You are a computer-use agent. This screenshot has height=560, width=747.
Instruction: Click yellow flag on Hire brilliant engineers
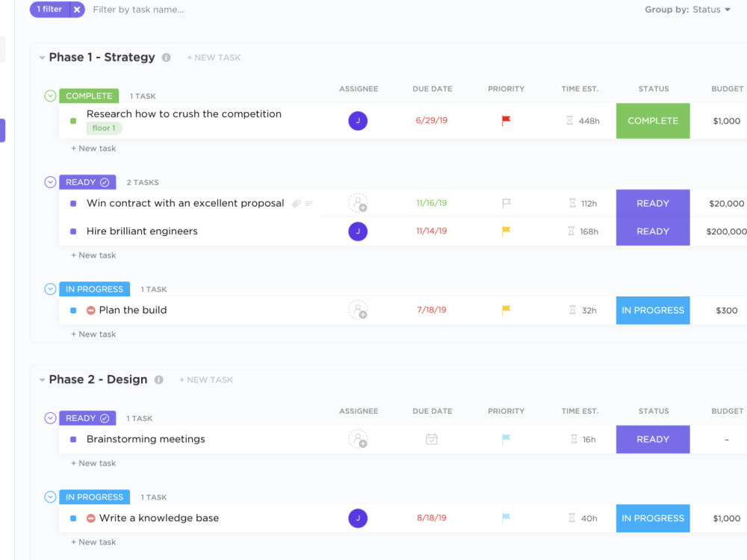tap(506, 231)
